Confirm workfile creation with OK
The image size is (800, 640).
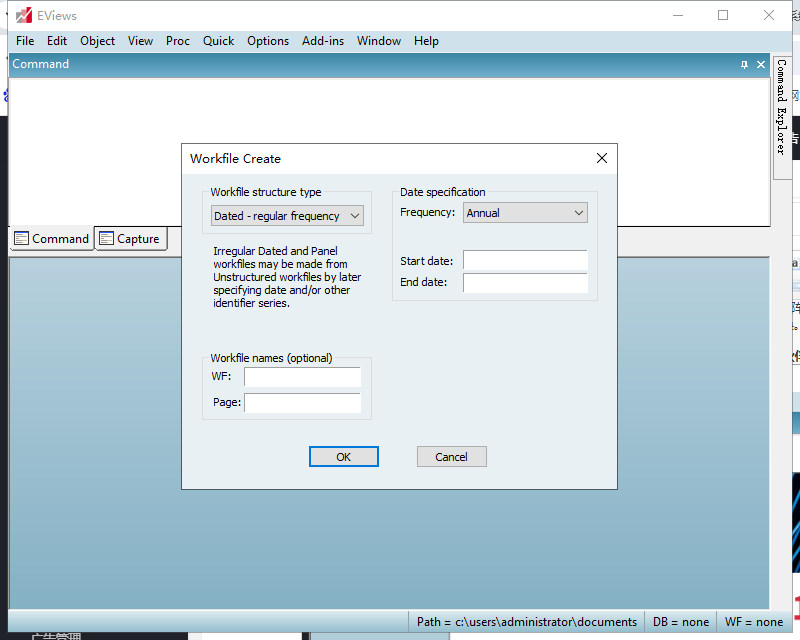tap(344, 457)
